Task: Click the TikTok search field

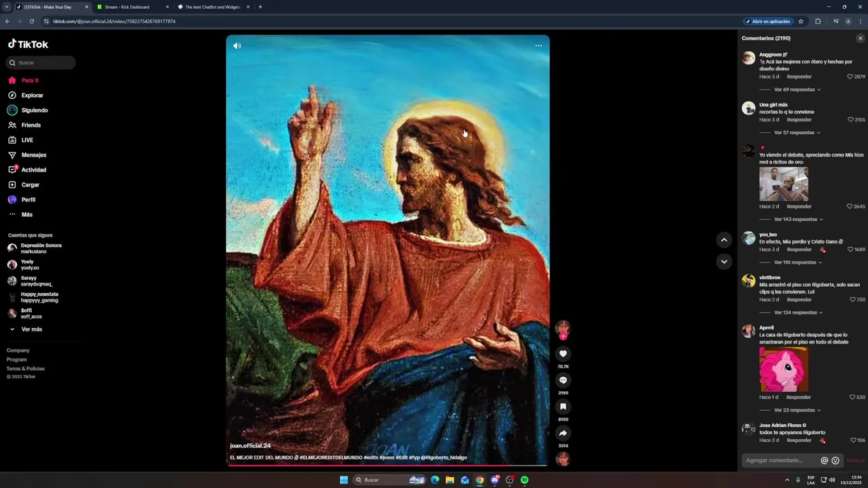Action: (41, 62)
